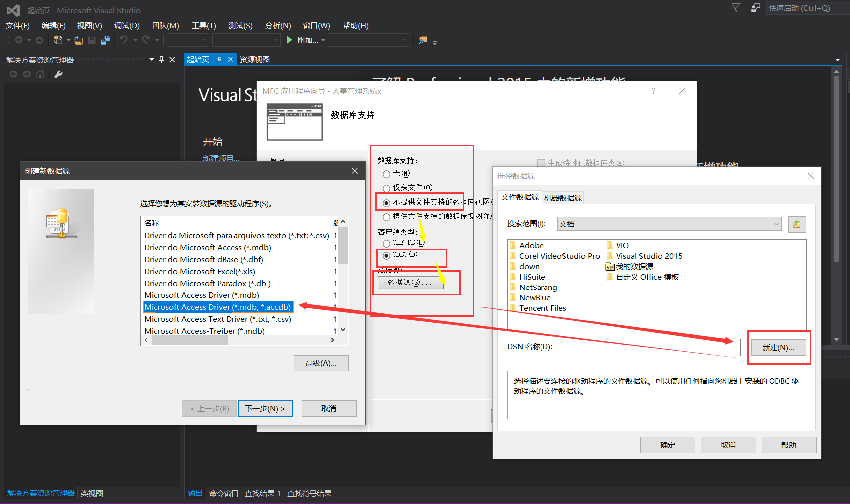Select the 仅头文件 radio button
The image size is (850, 504).
386,188
